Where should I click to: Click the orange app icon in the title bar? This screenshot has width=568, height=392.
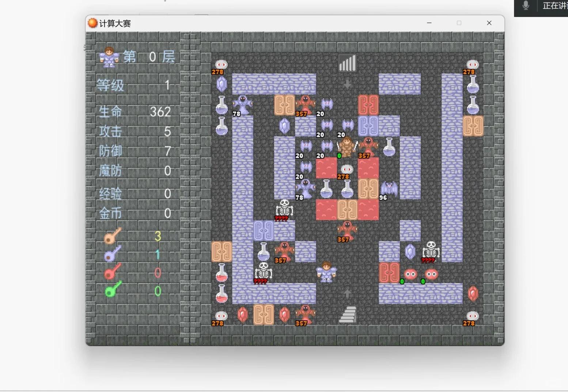pos(92,23)
